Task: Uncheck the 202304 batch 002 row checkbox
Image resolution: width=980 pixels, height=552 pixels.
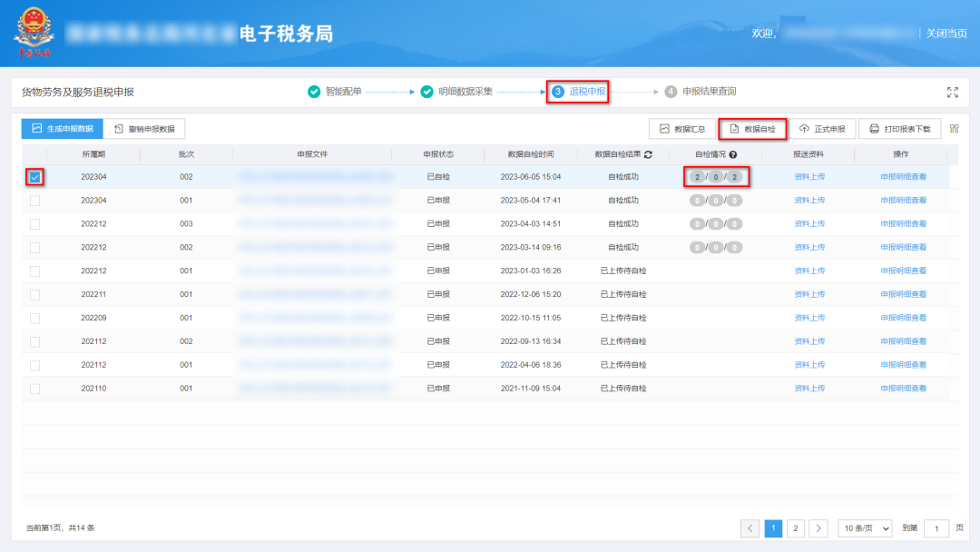Action: pyautogui.click(x=34, y=177)
